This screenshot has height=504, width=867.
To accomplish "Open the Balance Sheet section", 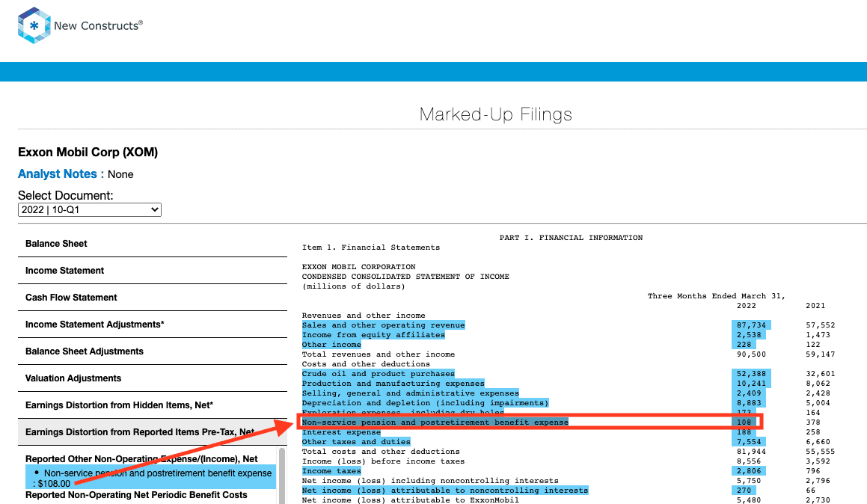I will coord(153,244).
